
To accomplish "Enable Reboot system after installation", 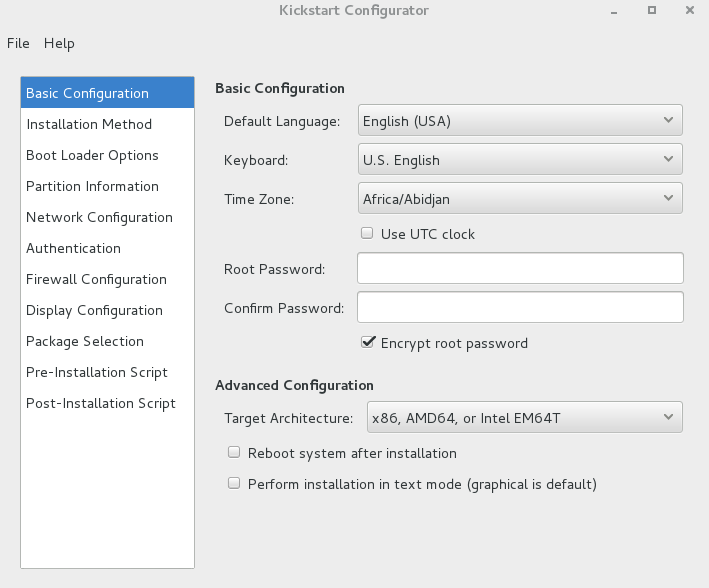I will (x=234, y=452).
